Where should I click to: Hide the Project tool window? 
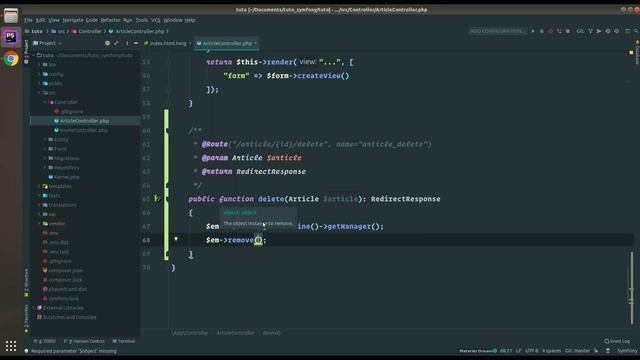[136, 43]
